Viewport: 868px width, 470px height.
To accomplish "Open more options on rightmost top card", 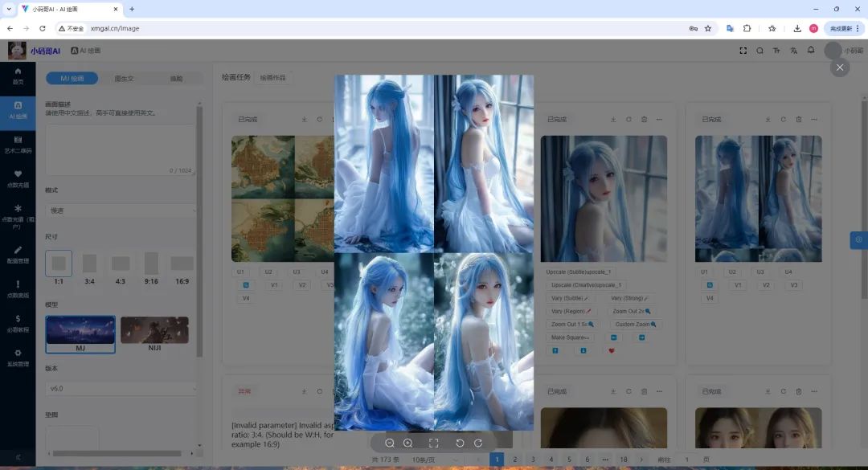I will tap(814, 120).
